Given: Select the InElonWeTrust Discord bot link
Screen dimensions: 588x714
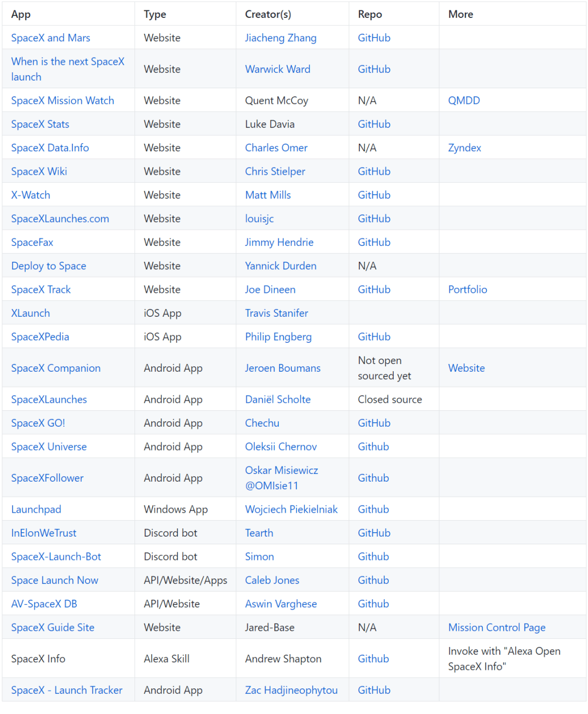Looking at the screenshot, I should coord(44,533).
